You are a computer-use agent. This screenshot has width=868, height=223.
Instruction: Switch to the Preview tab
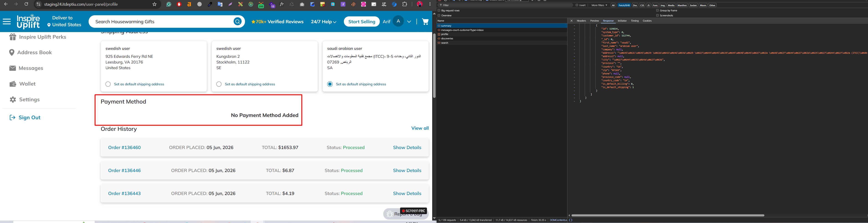(594, 21)
